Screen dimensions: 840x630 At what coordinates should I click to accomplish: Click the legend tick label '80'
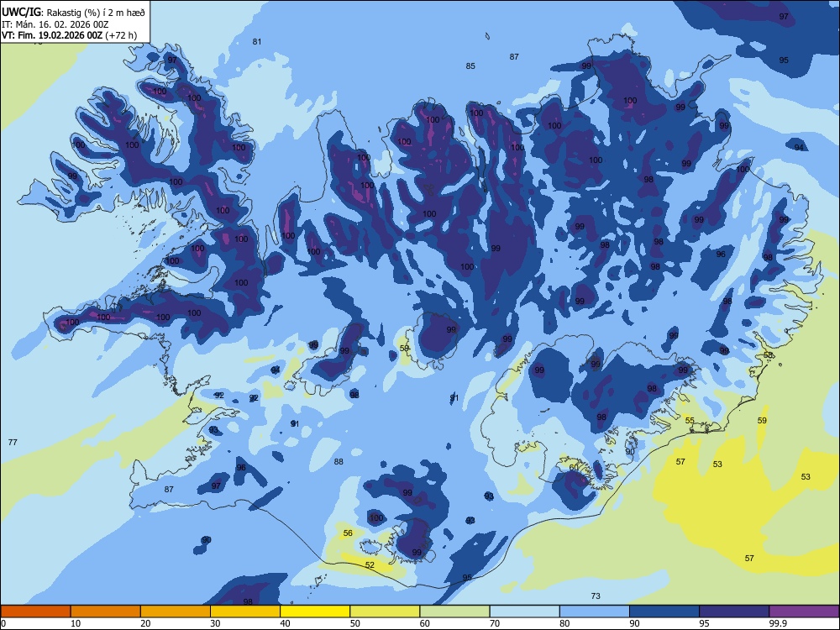[x=564, y=623]
